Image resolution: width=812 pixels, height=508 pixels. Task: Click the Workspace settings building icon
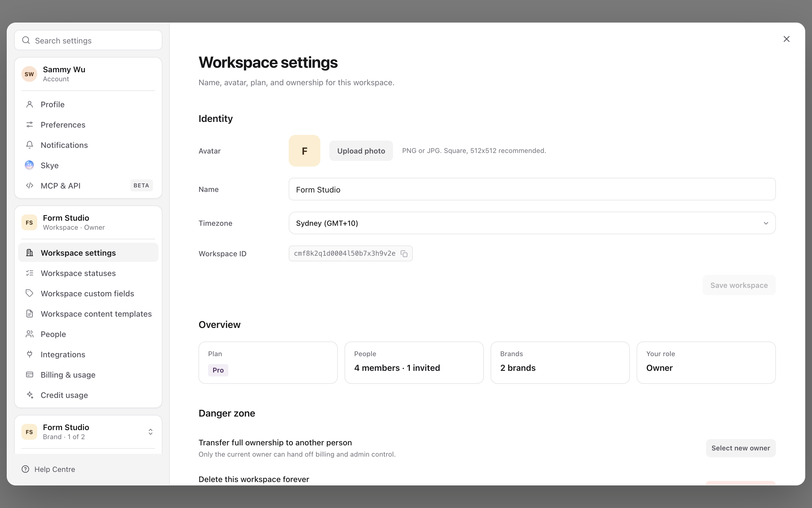coord(30,253)
